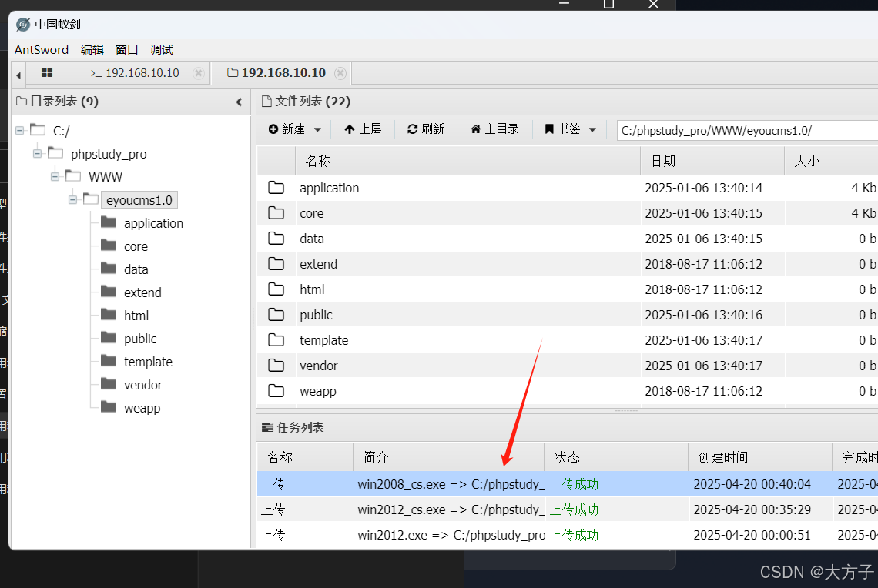Select phpstudy_pro in the directory tree
This screenshot has height=588, width=878.
click(109, 154)
